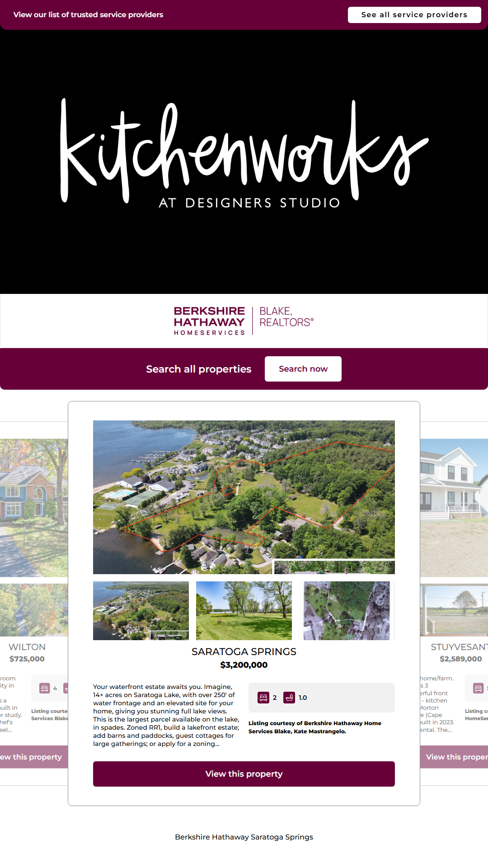Click the bed icon on the Stuyvesant card
This screenshot has width=488, height=868.
click(x=478, y=689)
